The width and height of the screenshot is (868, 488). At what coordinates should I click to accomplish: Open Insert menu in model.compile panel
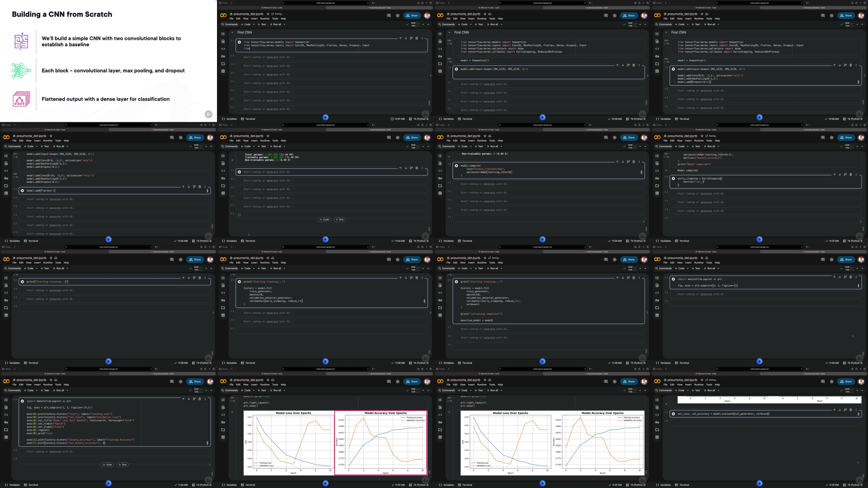click(471, 141)
